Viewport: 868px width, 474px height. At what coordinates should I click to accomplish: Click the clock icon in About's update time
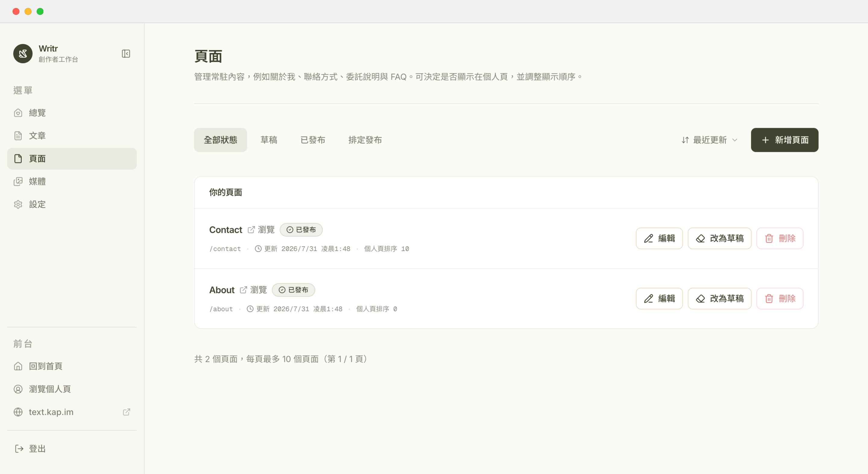[250, 309]
